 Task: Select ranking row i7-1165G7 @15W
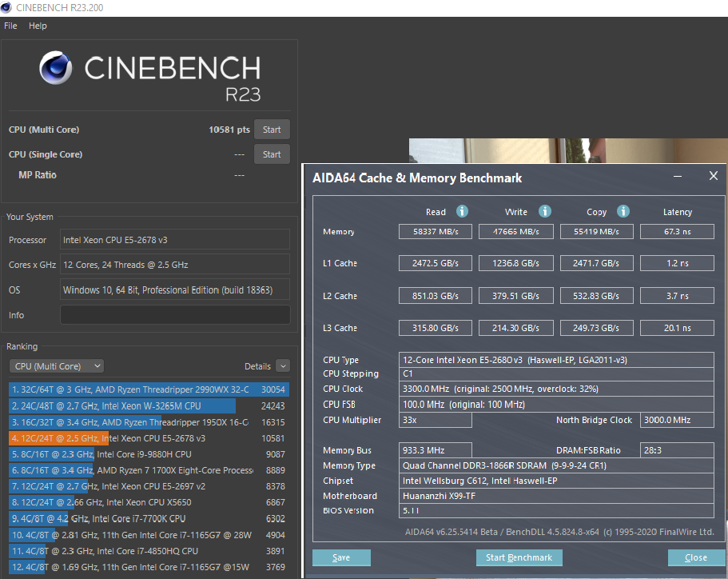point(149,567)
